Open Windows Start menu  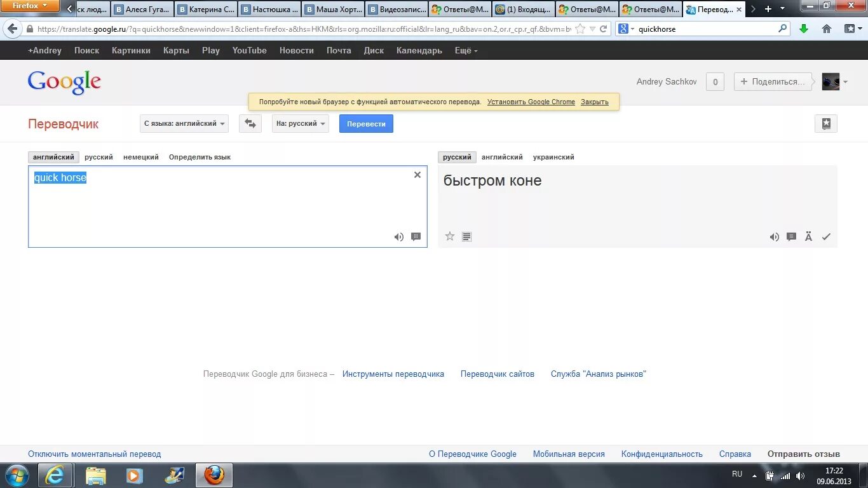17,475
